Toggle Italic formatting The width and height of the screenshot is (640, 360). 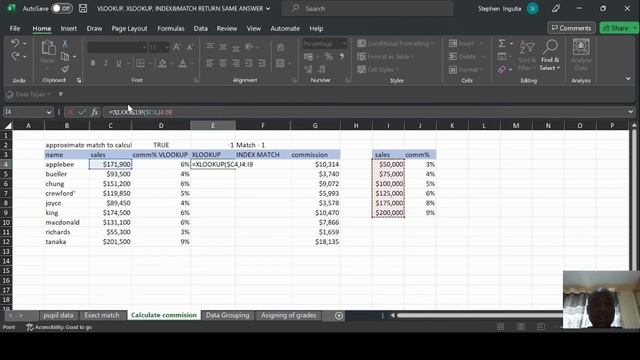click(x=106, y=63)
